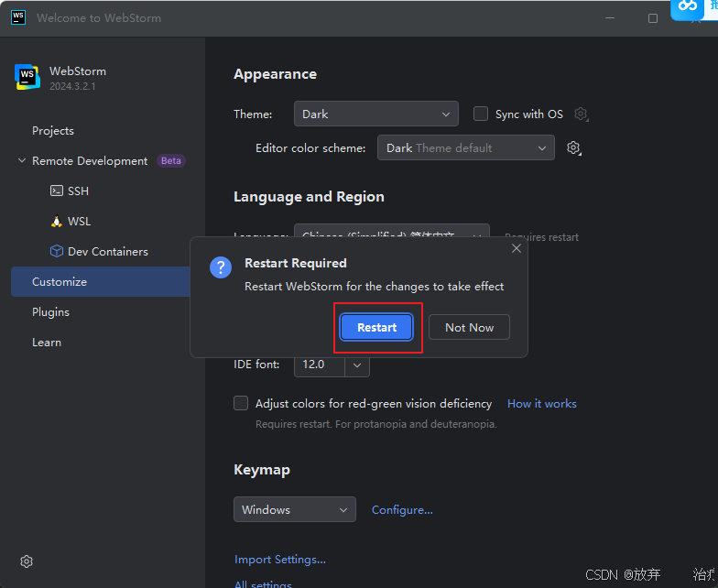This screenshot has height=588, width=718.
Task: Open the settings gear icon at sidebar bottom
Action: click(27, 561)
